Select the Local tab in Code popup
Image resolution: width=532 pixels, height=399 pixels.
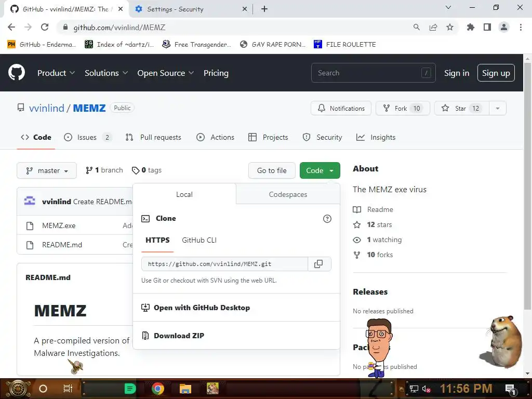pyautogui.click(x=184, y=194)
